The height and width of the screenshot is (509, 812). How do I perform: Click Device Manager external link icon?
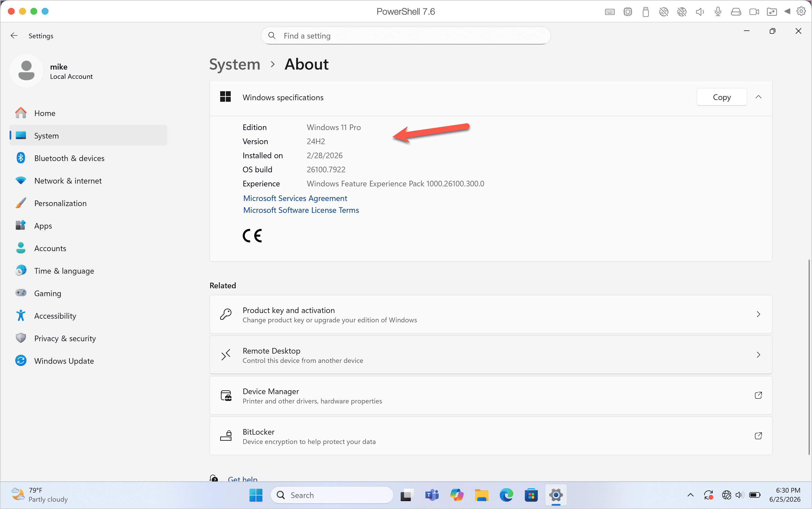coord(758,396)
